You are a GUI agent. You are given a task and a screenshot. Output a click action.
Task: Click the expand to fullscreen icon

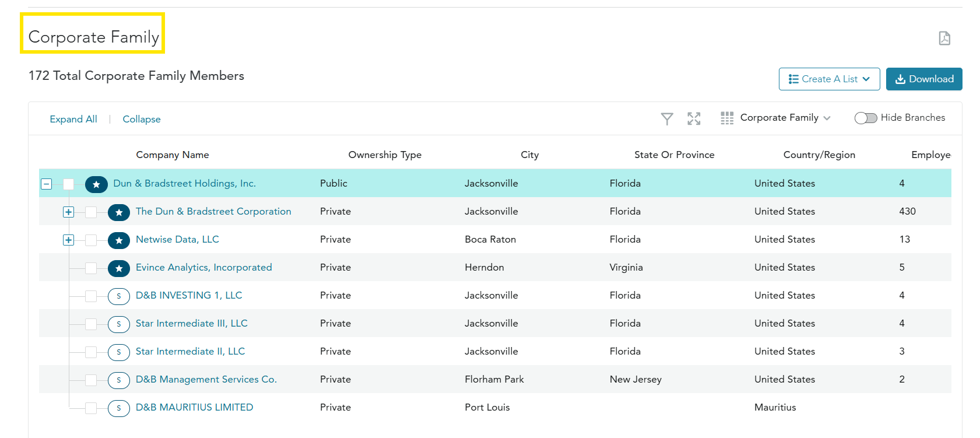tap(694, 118)
